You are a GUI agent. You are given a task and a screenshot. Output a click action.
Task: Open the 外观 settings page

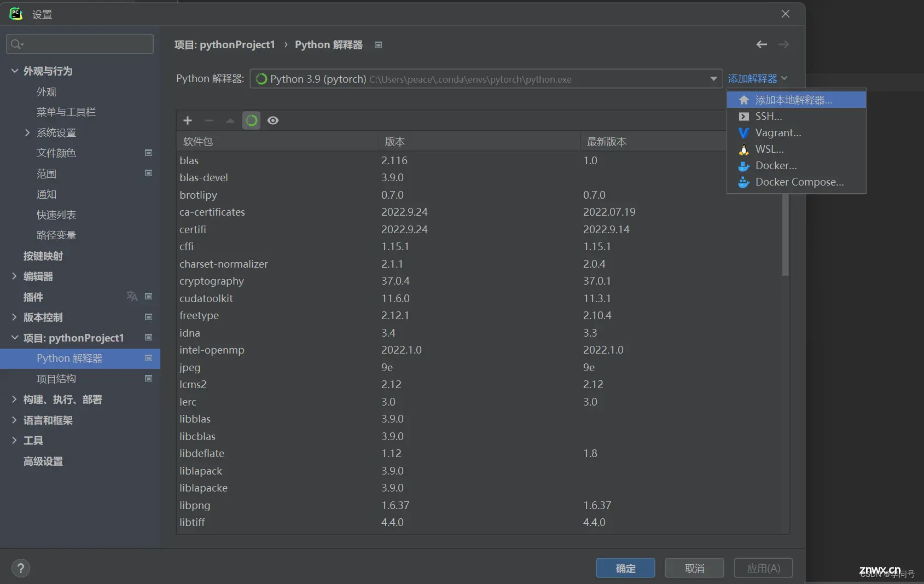pyautogui.click(x=47, y=91)
